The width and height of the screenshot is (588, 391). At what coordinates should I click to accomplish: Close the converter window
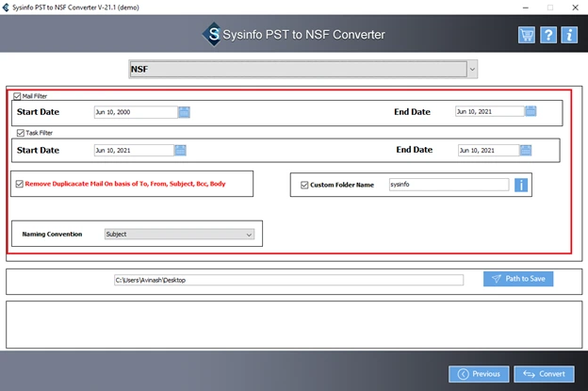tap(575, 8)
